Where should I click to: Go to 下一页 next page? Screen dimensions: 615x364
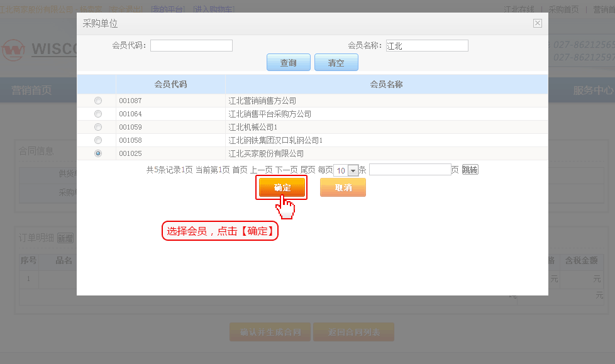point(286,170)
